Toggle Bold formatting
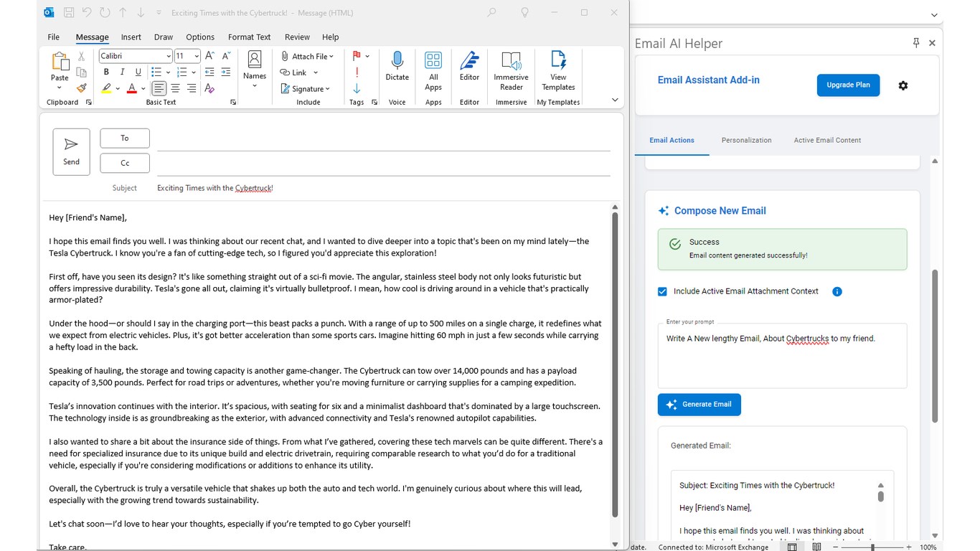The width and height of the screenshot is (980, 551). tap(106, 72)
